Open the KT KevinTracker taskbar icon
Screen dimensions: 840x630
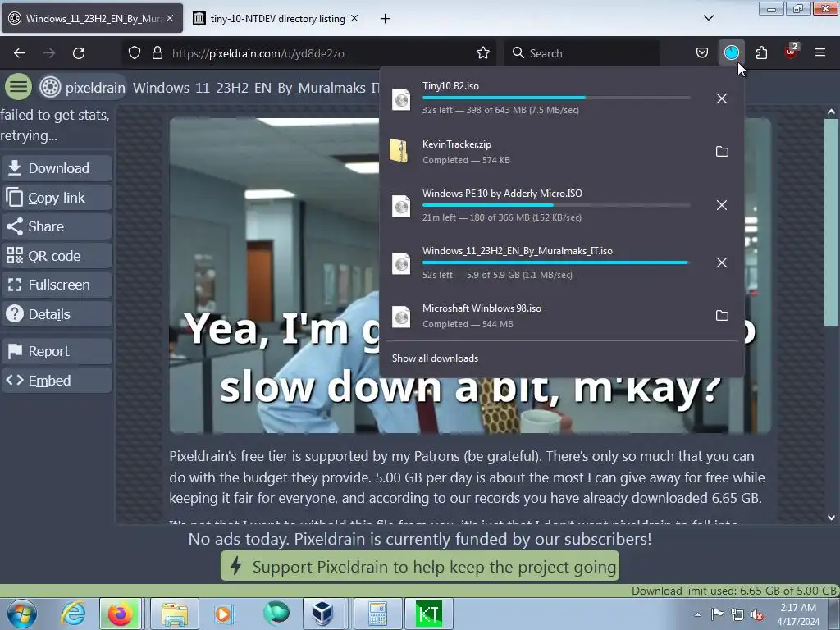tap(428, 614)
